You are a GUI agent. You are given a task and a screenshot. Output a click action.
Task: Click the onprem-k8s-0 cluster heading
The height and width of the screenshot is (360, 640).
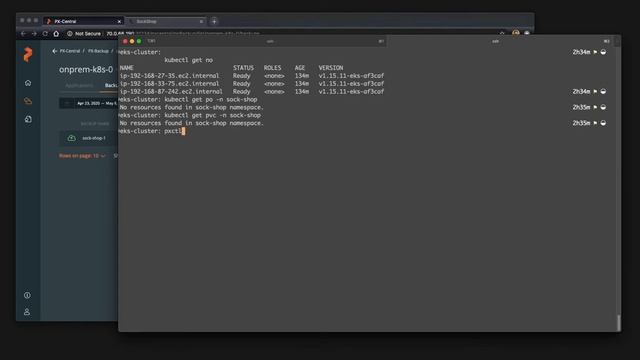(x=86, y=69)
